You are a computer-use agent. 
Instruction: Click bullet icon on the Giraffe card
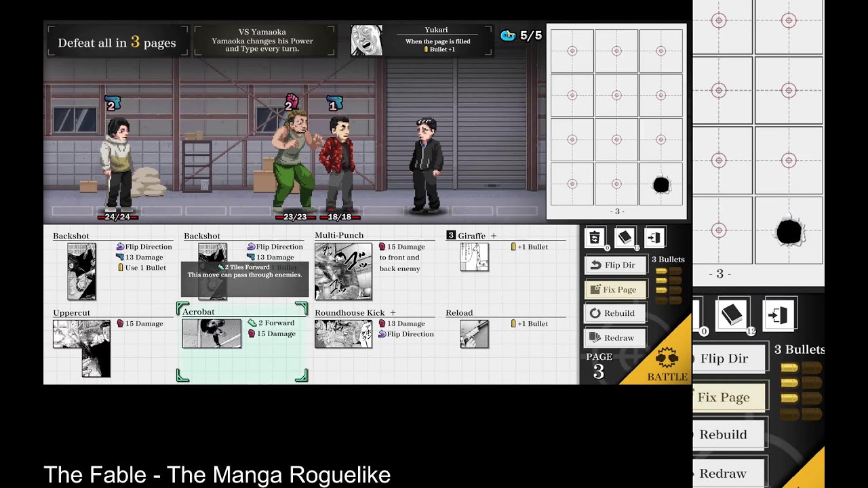[x=513, y=247]
